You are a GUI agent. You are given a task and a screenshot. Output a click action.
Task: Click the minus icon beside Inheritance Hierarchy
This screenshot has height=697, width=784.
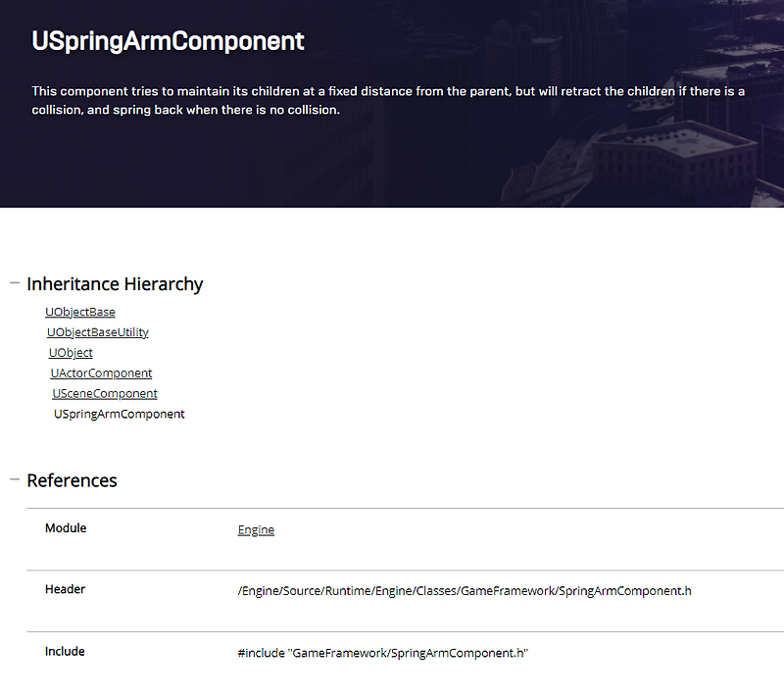pos(14,283)
